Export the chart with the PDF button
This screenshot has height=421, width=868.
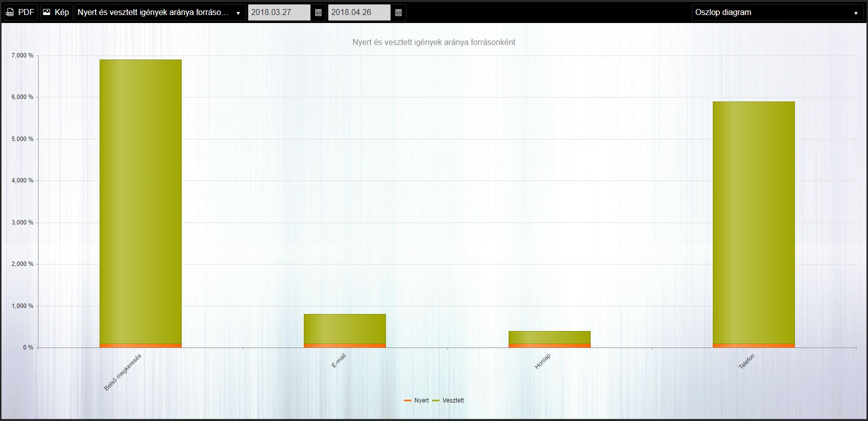(x=21, y=12)
